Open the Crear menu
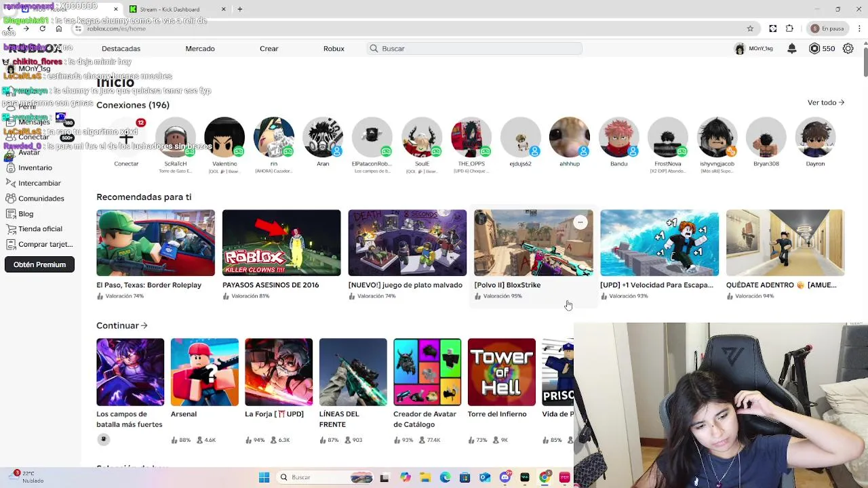 pyautogui.click(x=269, y=49)
